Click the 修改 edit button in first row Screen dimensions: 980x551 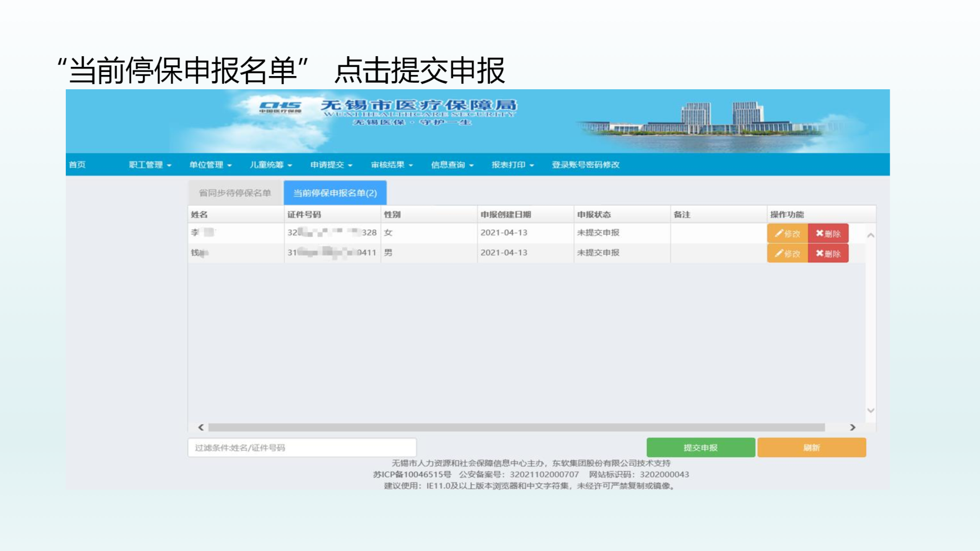787,233
